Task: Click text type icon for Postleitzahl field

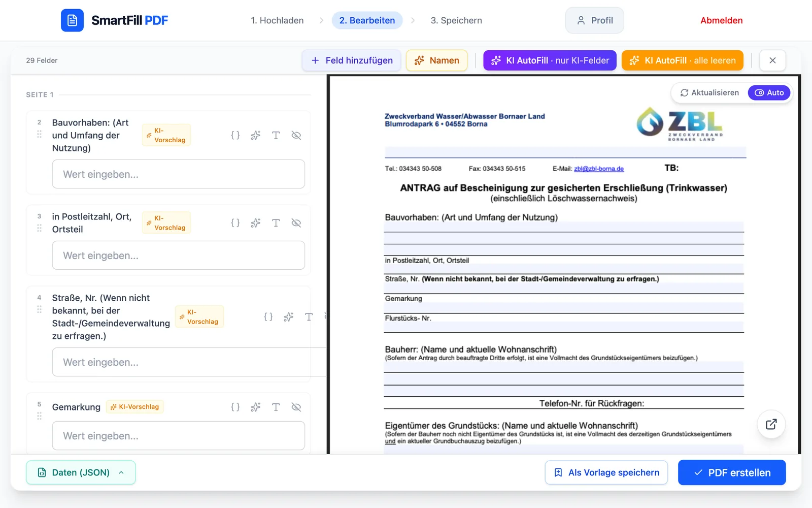Action: 276,223
